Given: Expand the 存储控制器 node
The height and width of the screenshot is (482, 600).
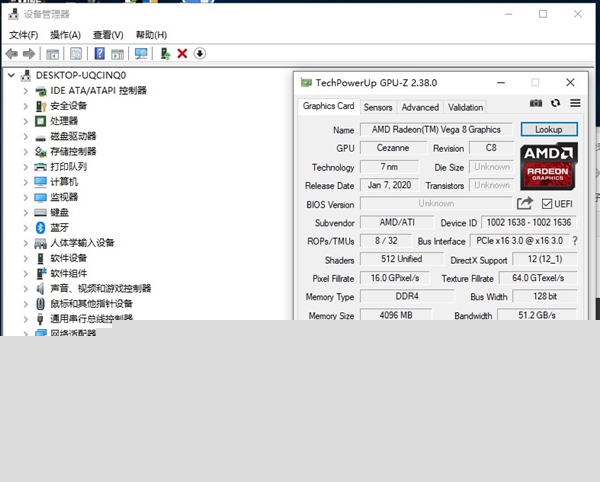Looking at the screenshot, I should pyautogui.click(x=26, y=152).
